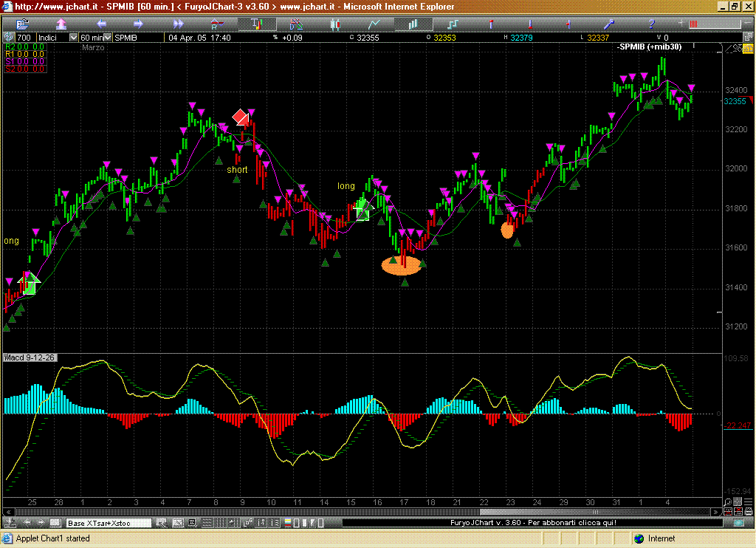Image resolution: width=756 pixels, height=548 pixels.
Task: Select the line chart type icon
Action: coord(374,24)
